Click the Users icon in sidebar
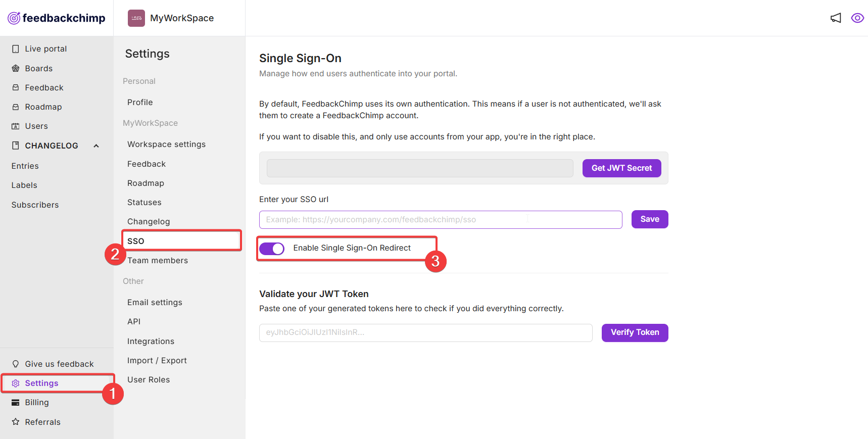 tap(16, 126)
